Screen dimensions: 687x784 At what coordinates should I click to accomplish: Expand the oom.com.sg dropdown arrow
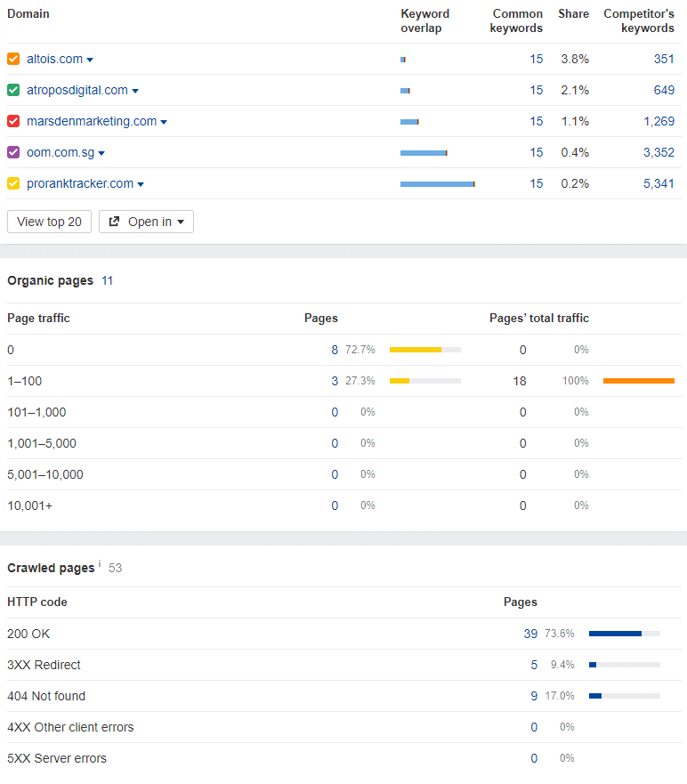(x=101, y=153)
